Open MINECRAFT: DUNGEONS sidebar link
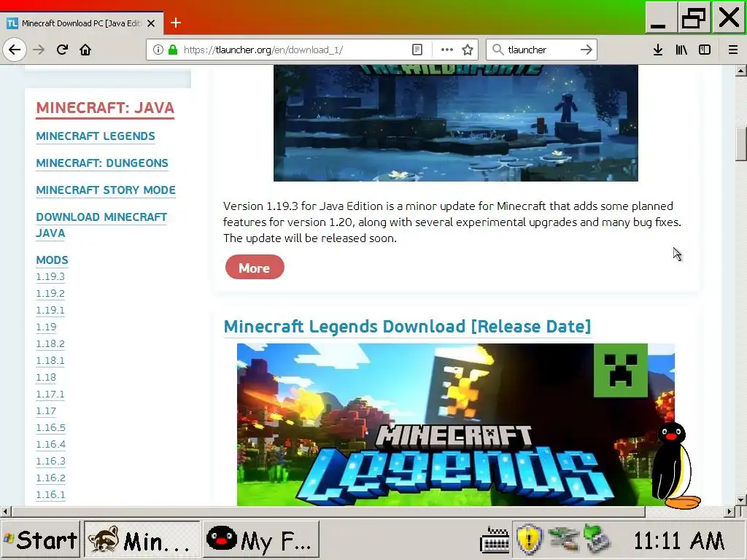The width and height of the screenshot is (747, 560). point(102,163)
